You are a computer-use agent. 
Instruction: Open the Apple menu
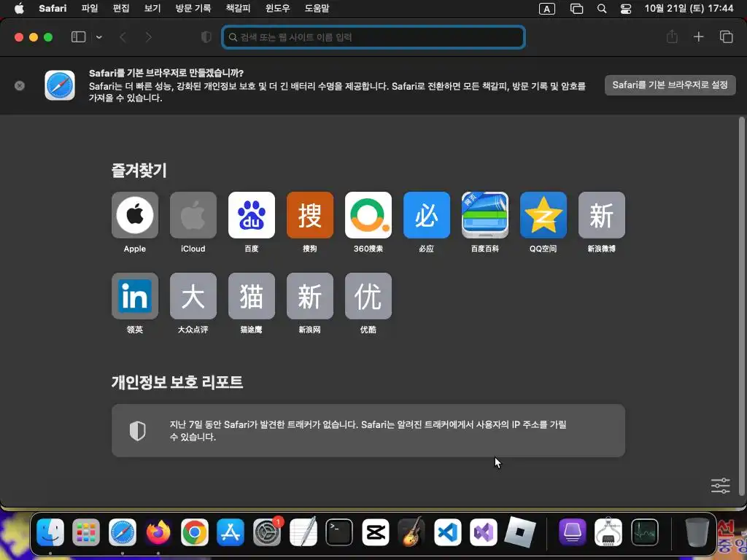coord(19,8)
